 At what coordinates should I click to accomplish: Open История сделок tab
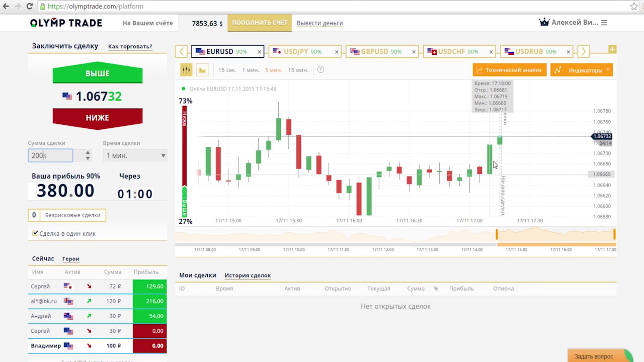[x=248, y=275]
